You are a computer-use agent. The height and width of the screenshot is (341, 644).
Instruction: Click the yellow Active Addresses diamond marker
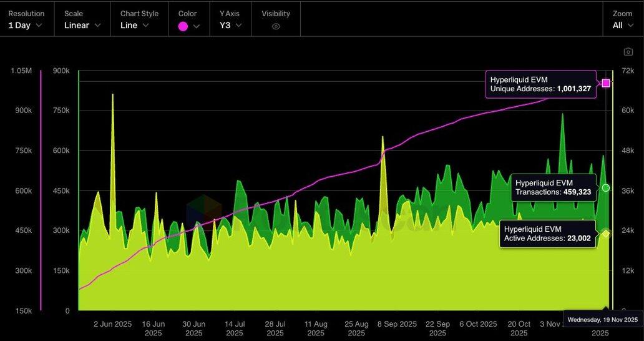point(605,234)
